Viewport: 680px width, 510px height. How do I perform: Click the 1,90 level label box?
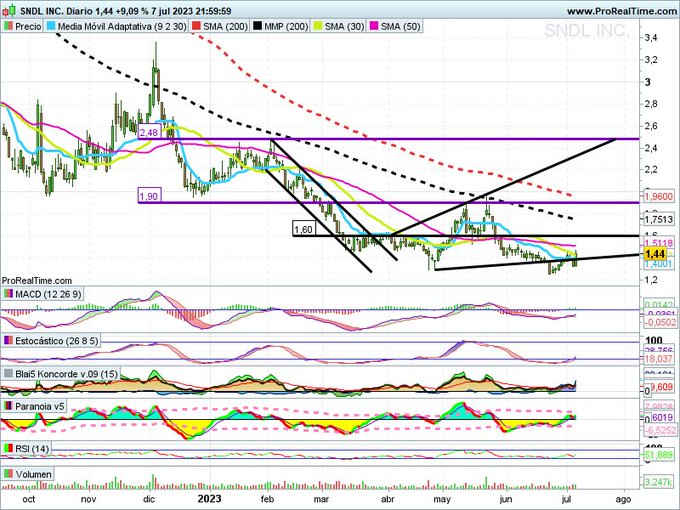(x=149, y=196)
